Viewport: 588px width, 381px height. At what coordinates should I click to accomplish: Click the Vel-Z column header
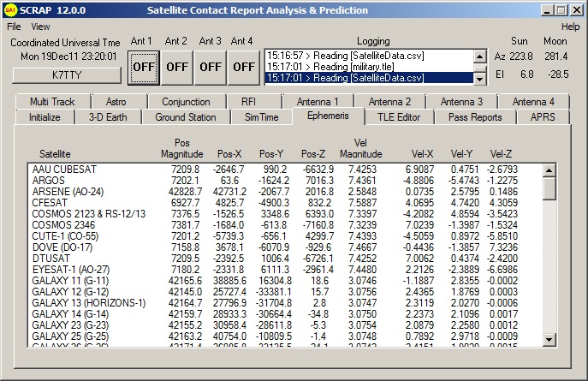coord(501,154)
